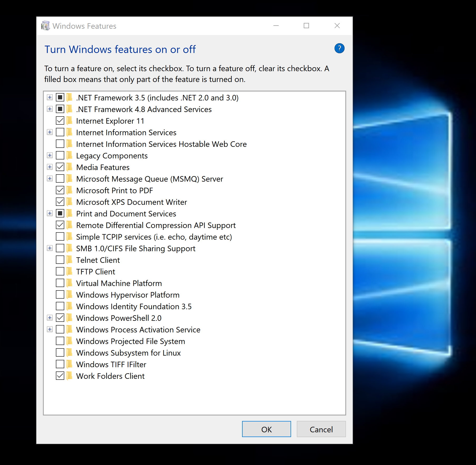Click the OK button
The width and height of the screenshot is (476, 465).
(x=266, y=429)
